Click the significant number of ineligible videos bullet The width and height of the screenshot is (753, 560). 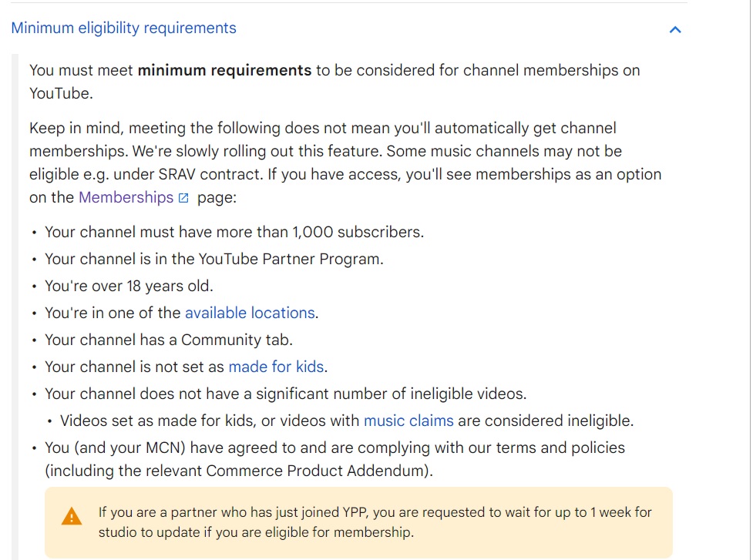286,394
